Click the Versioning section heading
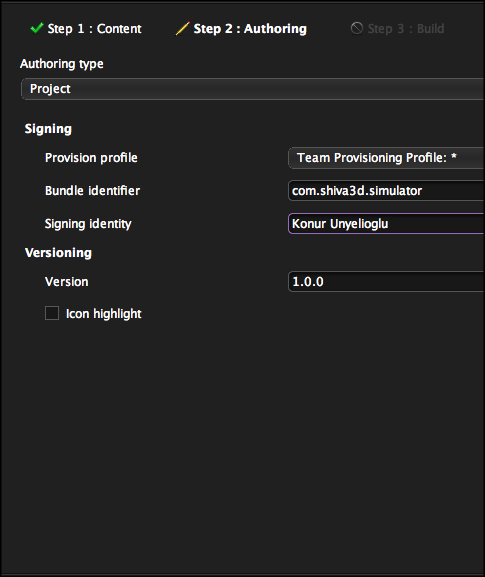This screenshot has width=485, height=577. [58, 253]
